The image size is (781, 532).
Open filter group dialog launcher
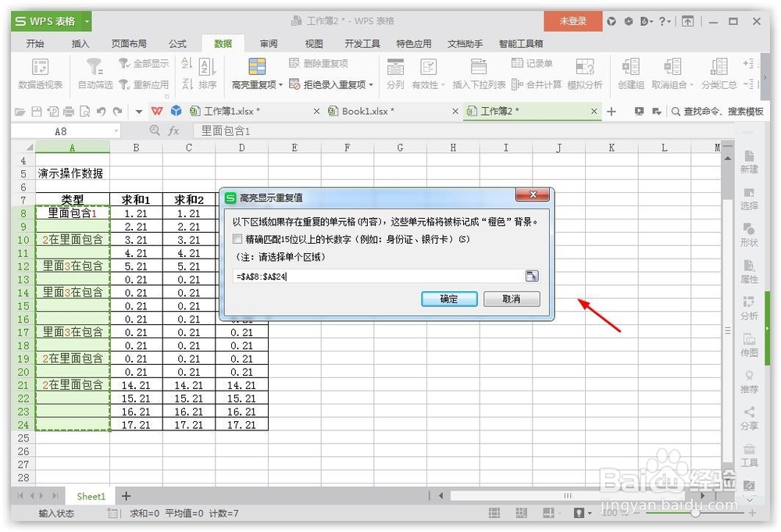(x=167, y=96)
